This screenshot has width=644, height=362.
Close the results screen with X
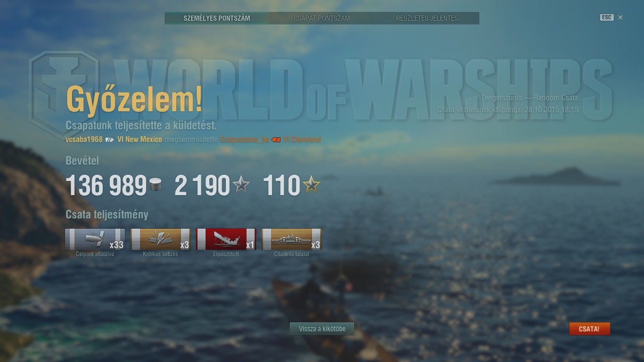pyautogui.click(x=620, y=17)
